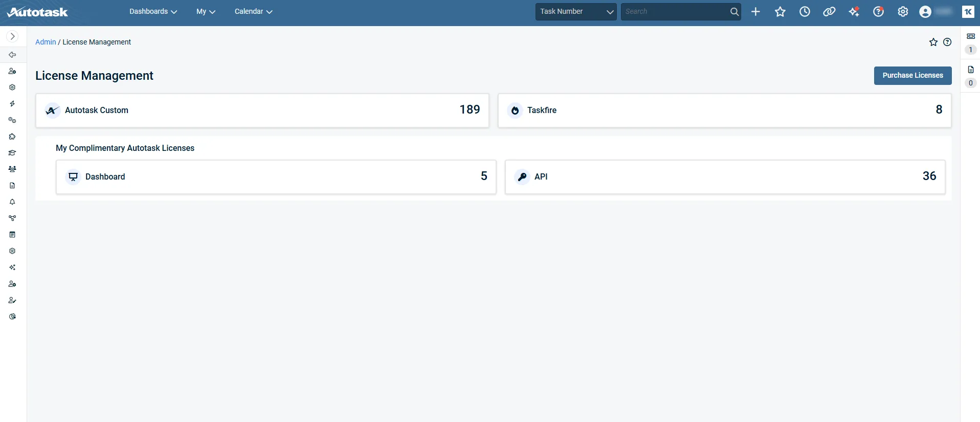980x422 pixels.
Task: Open the Calendar menu
Action: (253, 12)
